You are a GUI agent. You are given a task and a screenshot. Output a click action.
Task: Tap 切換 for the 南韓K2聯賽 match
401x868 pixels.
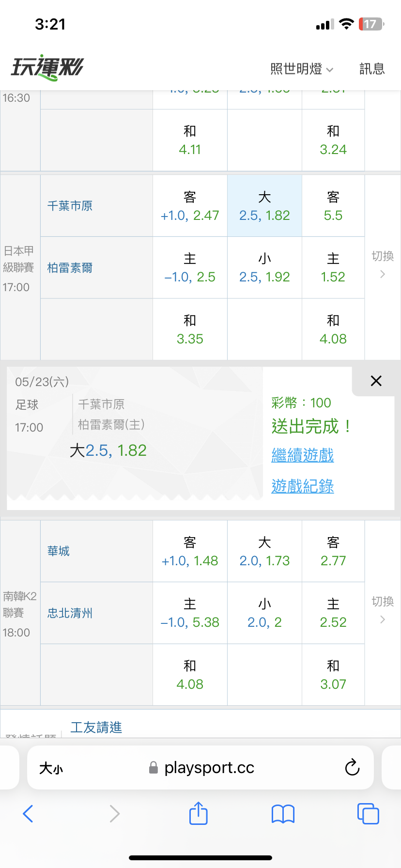(383, 610)
